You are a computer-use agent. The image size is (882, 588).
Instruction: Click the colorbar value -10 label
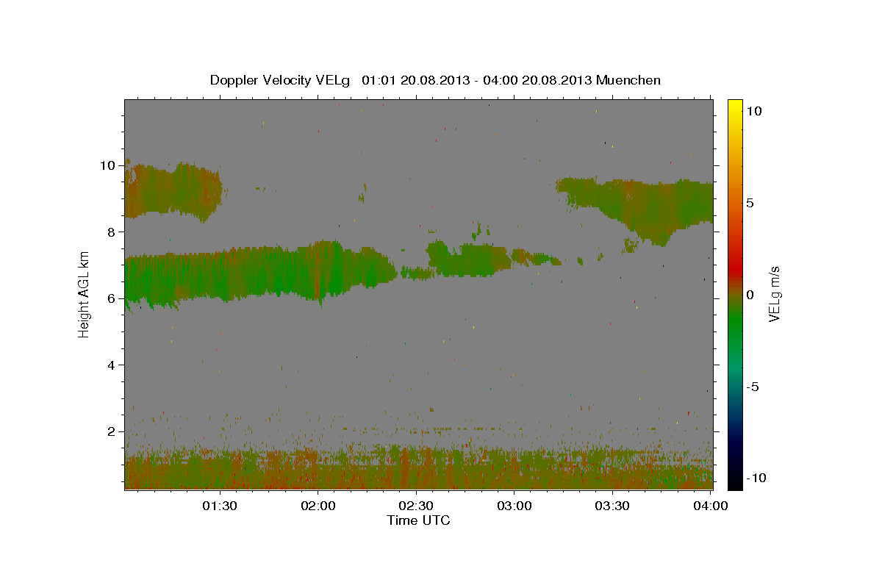755,478
